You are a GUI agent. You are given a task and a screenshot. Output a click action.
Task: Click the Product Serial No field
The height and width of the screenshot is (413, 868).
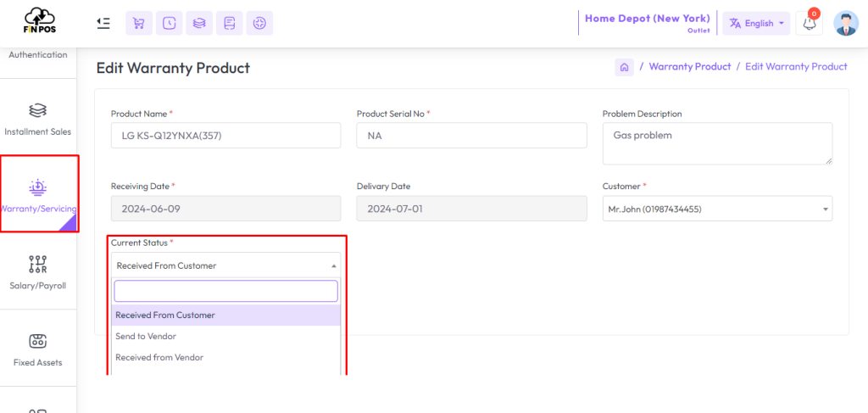[471, 136]
